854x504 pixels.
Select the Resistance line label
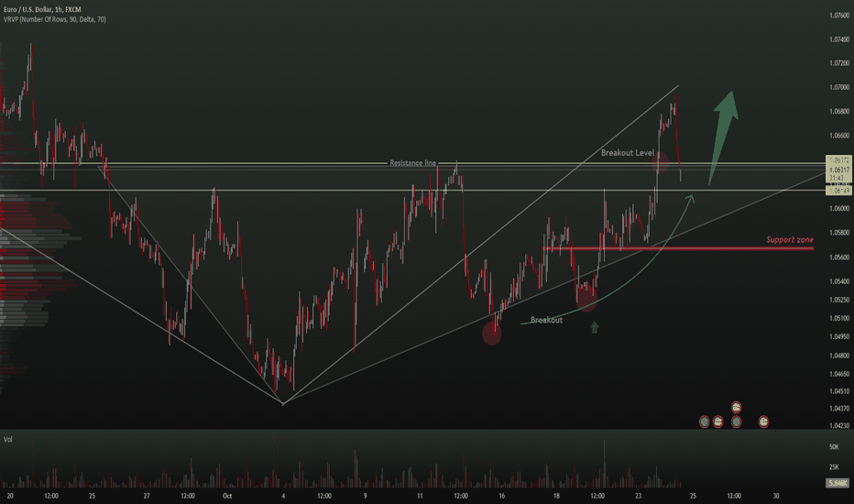point(412,163)
